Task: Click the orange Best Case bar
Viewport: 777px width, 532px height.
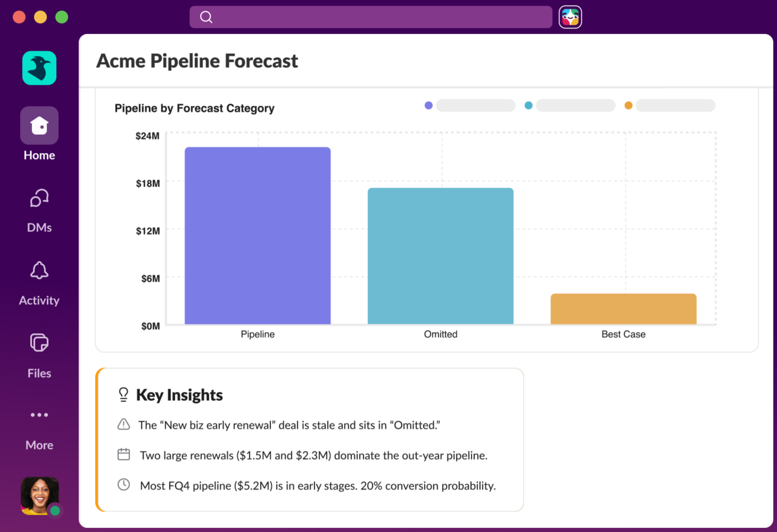Action: [623, 309]
